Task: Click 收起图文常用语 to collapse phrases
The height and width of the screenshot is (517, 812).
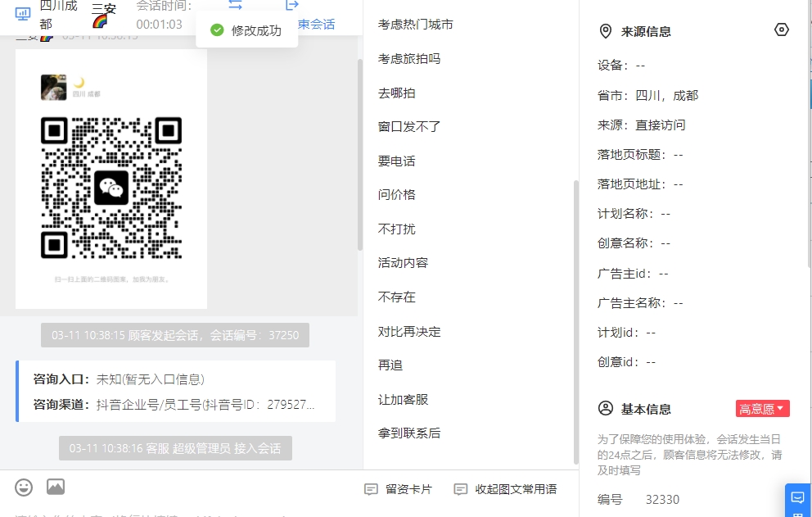Action: pos(505,489)
